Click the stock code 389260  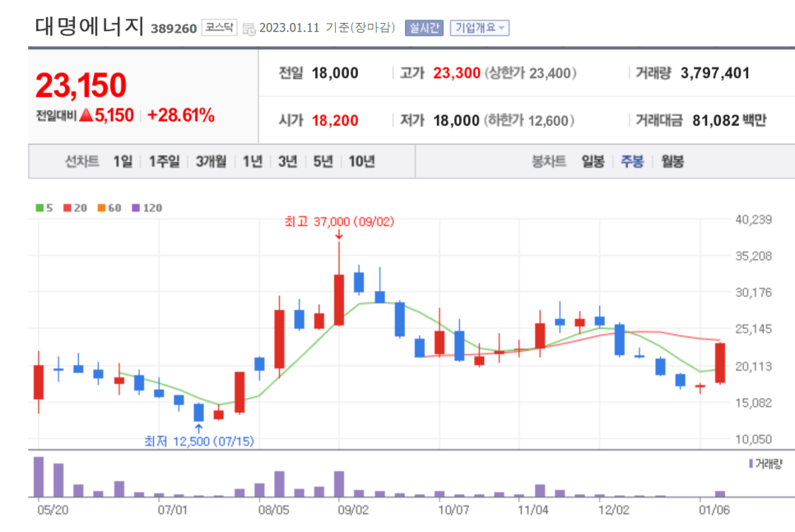(174, 29)
